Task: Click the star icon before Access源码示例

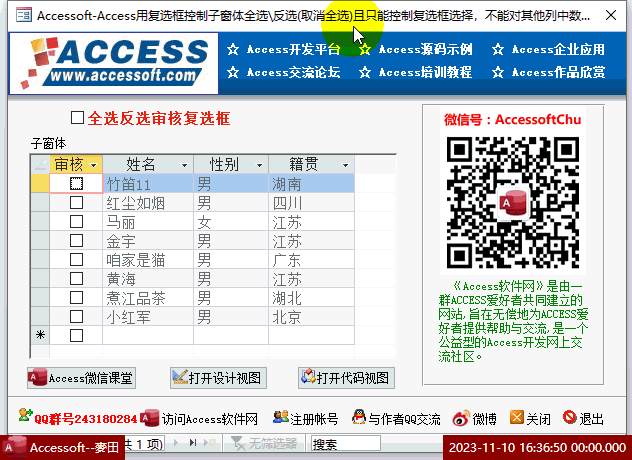Action: [x=365, y=49]
